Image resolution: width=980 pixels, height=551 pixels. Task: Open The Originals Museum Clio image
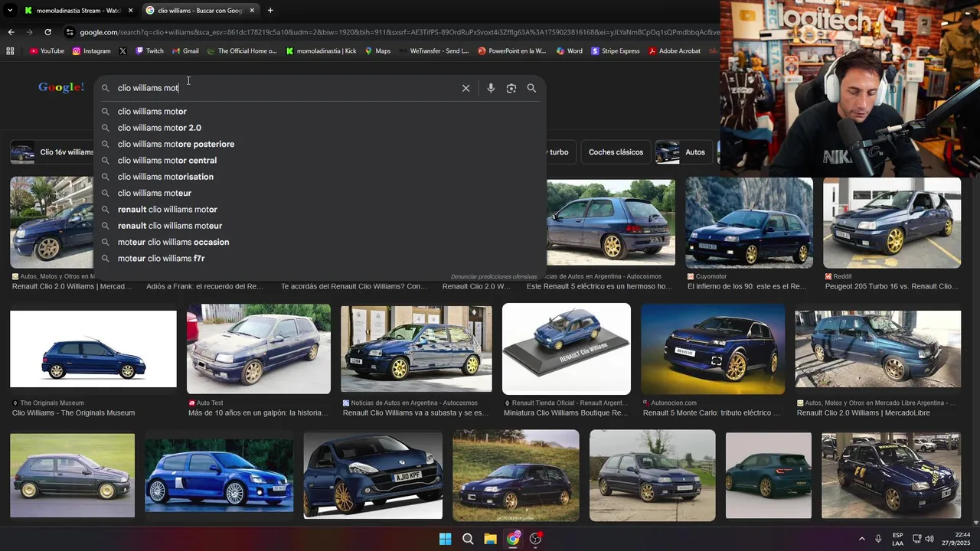[93, 349]
